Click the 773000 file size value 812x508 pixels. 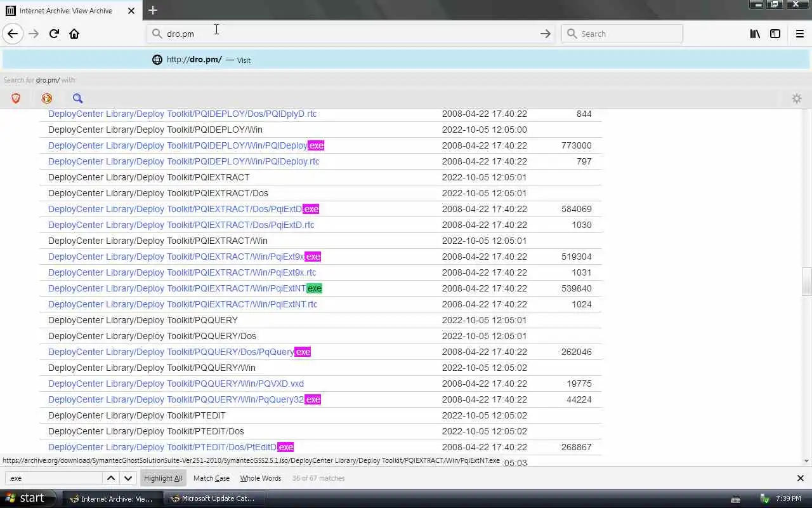tap(577, 145)
